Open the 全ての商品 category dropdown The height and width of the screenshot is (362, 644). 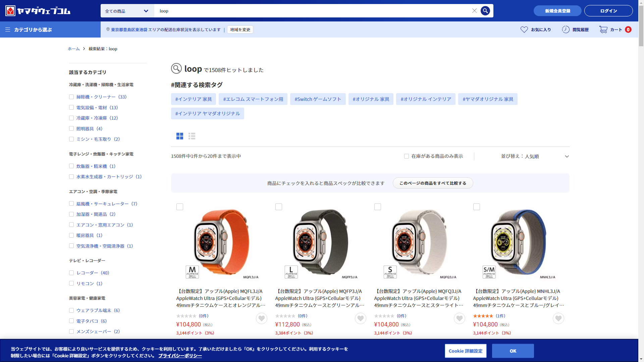pyautogui.click(x=127, y=11)
